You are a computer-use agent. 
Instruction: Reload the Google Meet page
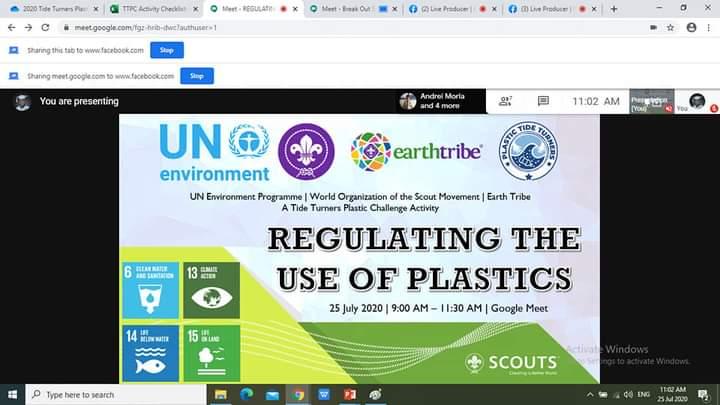coord(45,28)
